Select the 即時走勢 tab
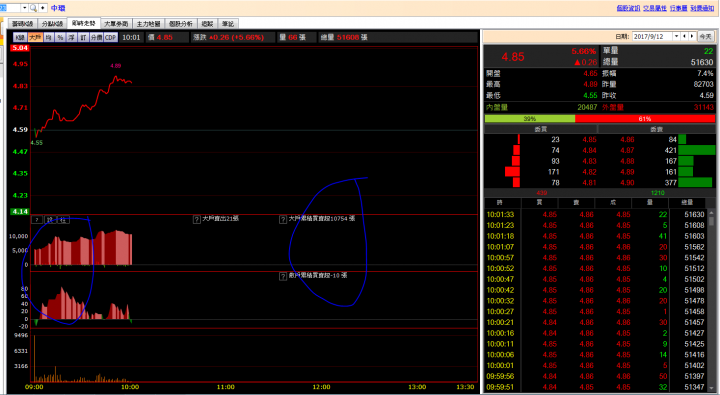This screenshot has width=720, height=395. pyautogui.click(x=84, y=23)
